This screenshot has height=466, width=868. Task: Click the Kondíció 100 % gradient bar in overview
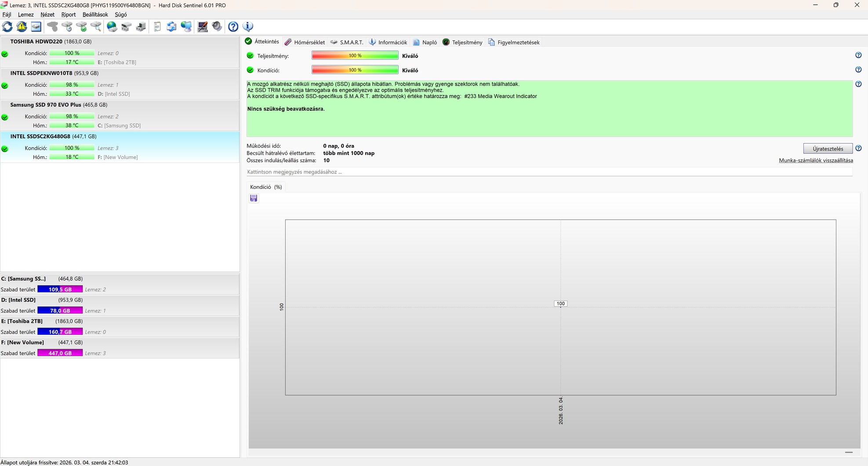coord(355,70)
